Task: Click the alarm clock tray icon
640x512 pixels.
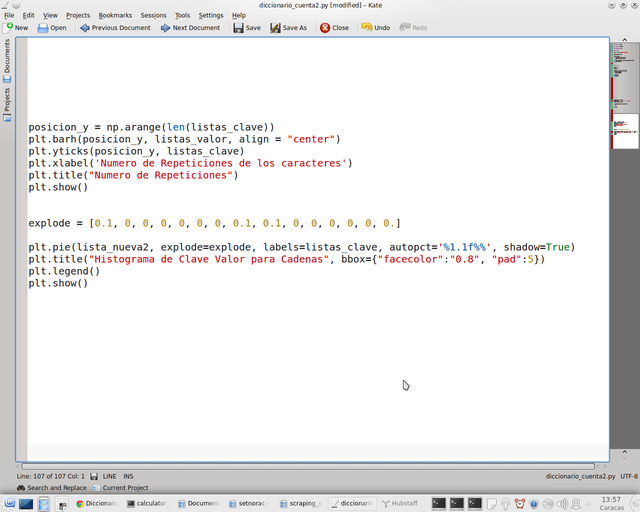Action: (520, 503)
